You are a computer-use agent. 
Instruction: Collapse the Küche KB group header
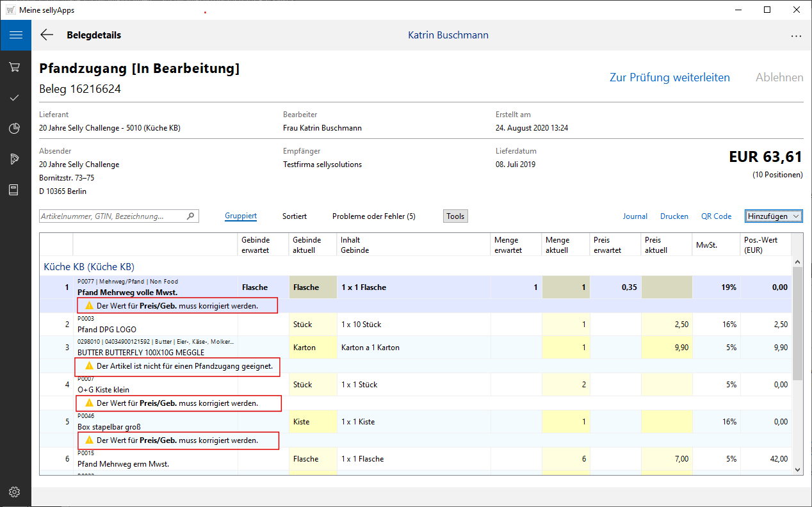point(88,266)
